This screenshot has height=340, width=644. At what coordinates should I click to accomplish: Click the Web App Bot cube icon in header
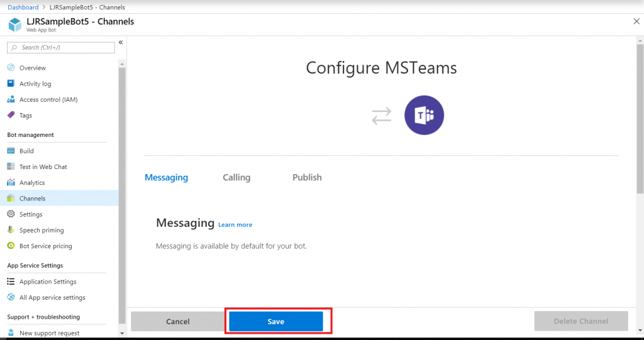[15, 25]
